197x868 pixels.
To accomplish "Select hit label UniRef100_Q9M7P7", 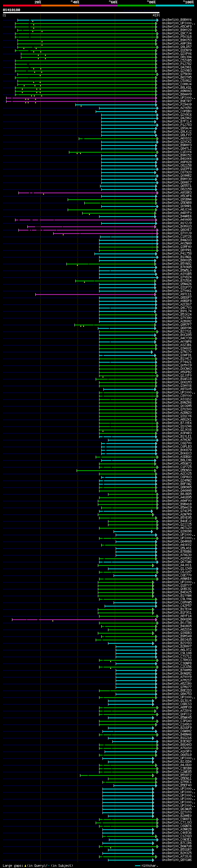I will pos(177,325).
